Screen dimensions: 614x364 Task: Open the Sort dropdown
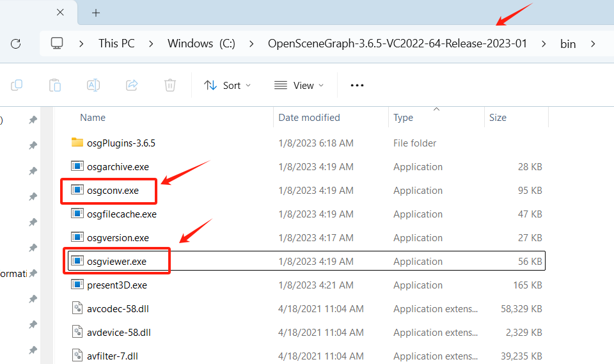coord(227,86)
